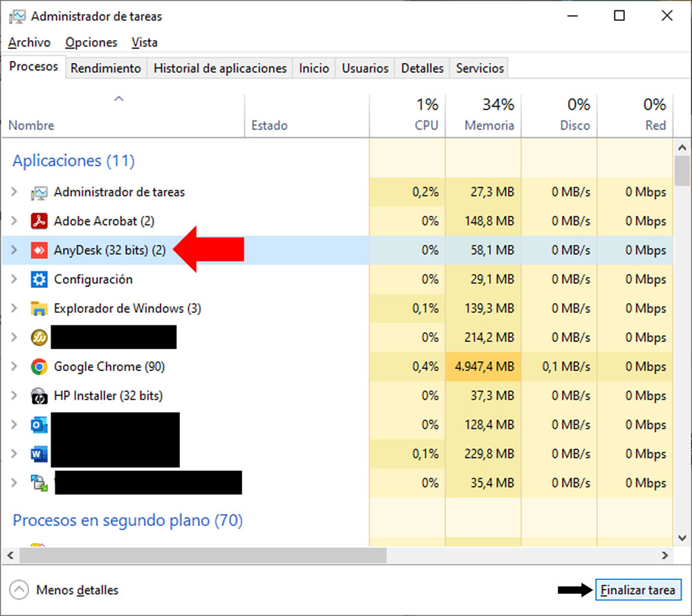Expand the Explorador de Windows (3) group
The image size is (692, 616).
[14, 309]
